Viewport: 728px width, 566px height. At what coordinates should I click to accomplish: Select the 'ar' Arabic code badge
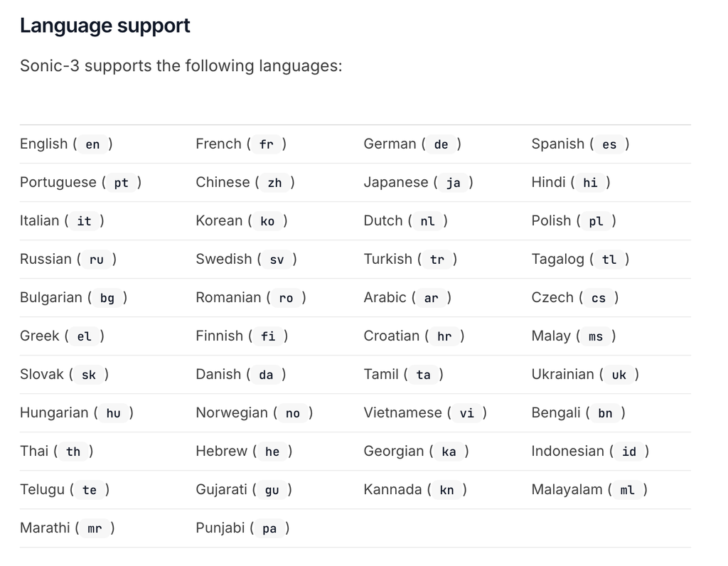[432, 298]
